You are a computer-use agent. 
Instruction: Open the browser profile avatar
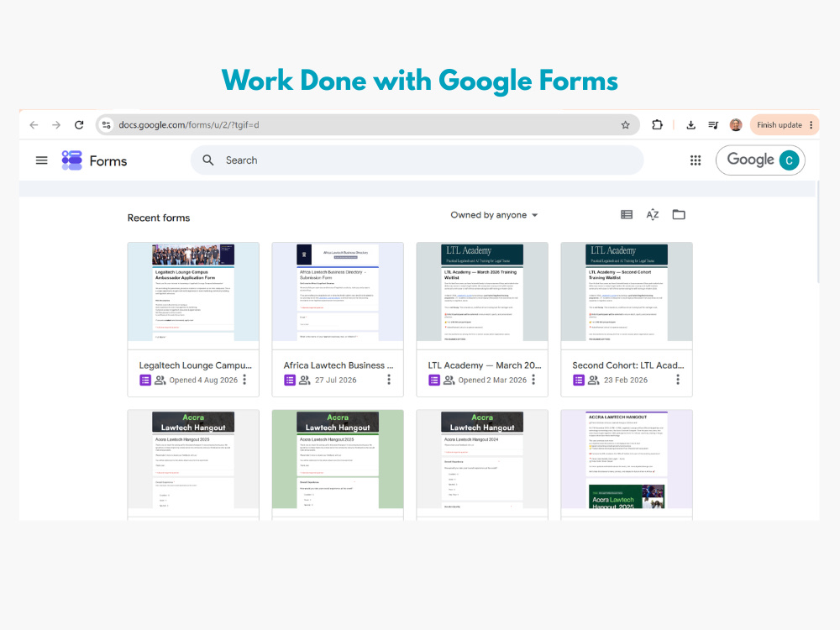736,125
